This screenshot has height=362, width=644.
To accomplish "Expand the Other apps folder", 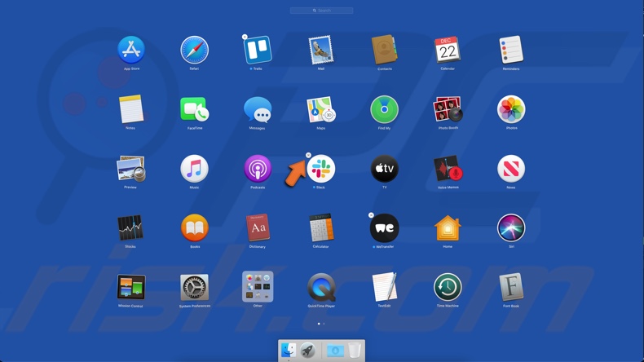I will [x=258, y=287].
